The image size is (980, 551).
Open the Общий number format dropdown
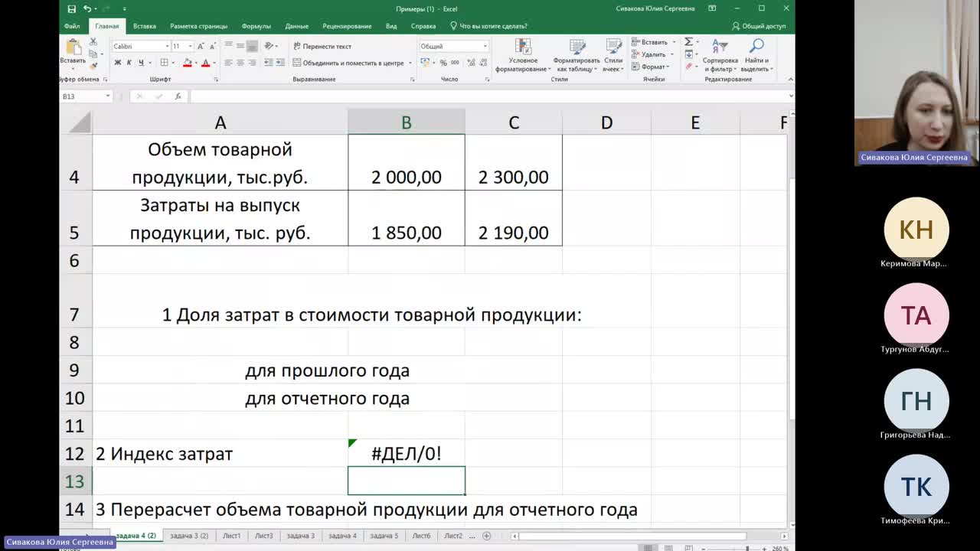(485, 46)
